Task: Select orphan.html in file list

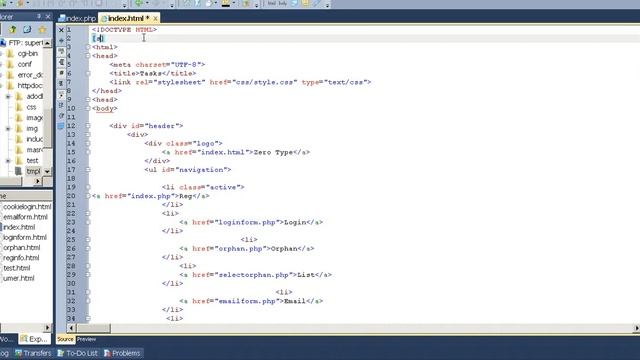Action: (x=22, y=247)
